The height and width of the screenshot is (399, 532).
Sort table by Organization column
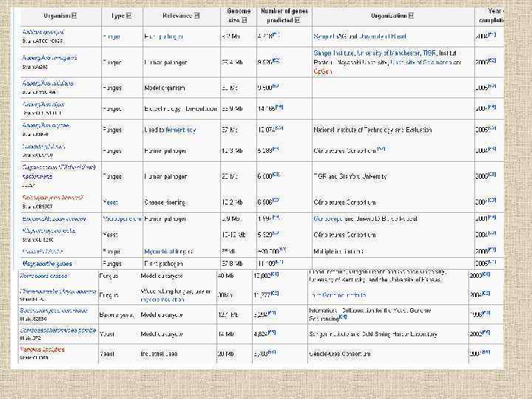point(411,16)
